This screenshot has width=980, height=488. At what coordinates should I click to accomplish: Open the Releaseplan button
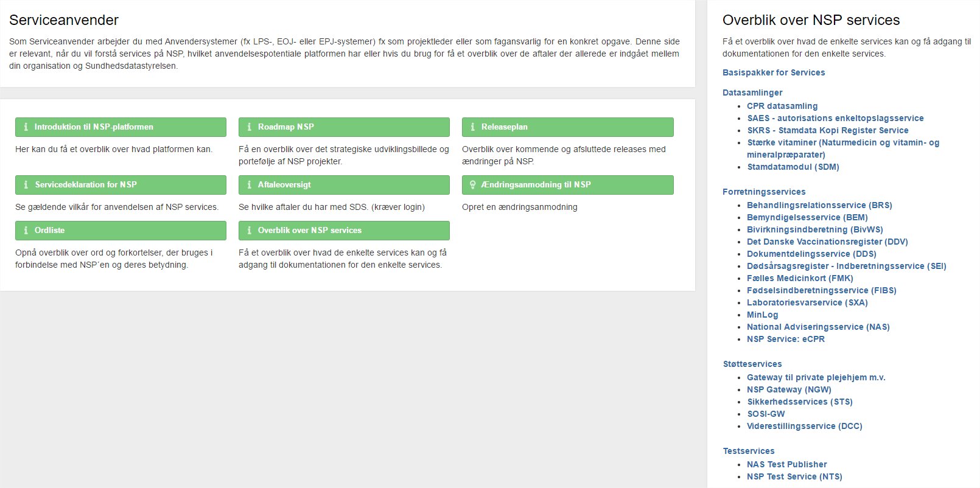coord(567,127)
